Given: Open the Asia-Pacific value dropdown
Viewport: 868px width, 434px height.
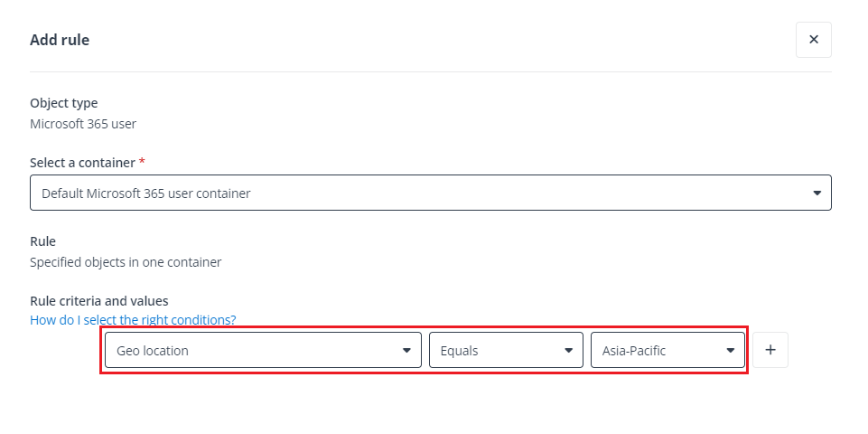Looking at the screenshot, I should pyautogui.click(x=667, y=350).
